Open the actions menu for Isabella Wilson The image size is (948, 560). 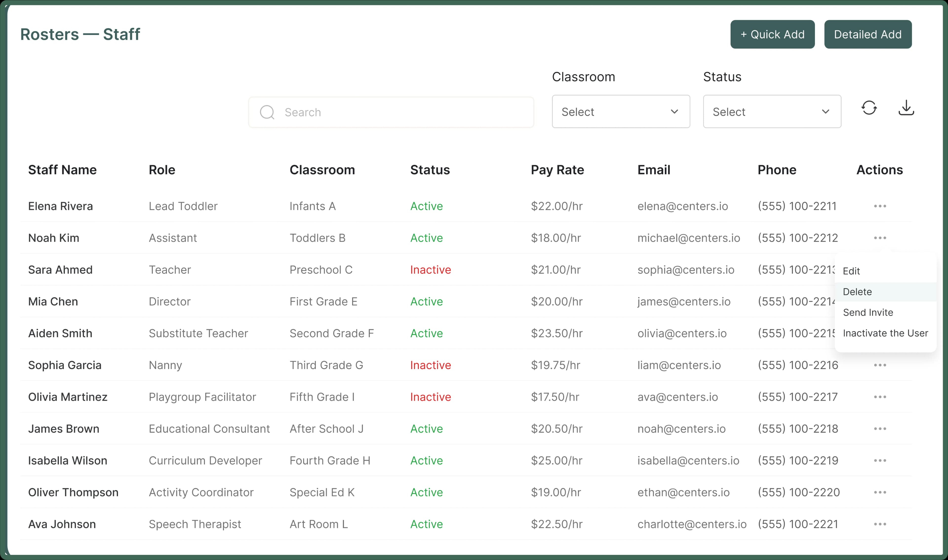tap(880, 460)
